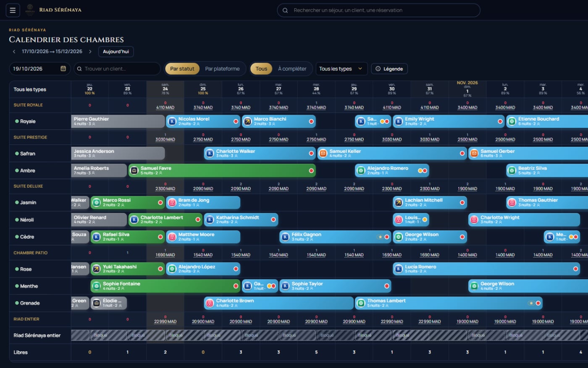Click the platform icon on Lachlan Mitchell's reservation

(x=399, y=203)
